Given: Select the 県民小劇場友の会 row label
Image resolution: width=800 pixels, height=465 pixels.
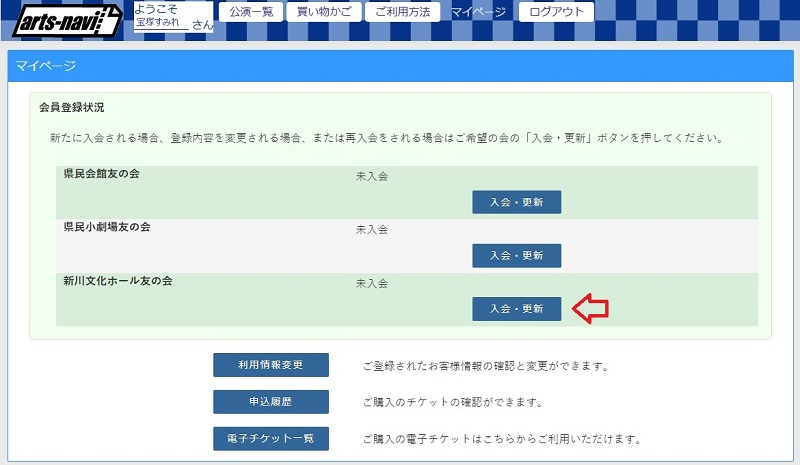Looking at the screenshot, I should tap(107, 227).
